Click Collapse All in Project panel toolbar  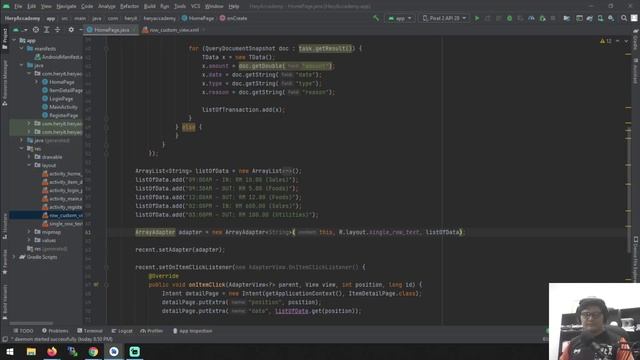click(57, 30)
